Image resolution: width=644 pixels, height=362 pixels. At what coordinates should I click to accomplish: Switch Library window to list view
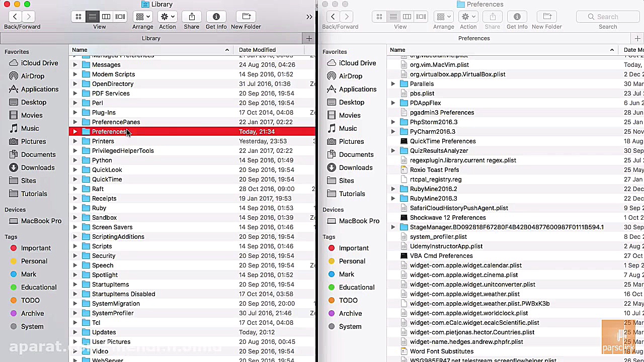click(x=93, y=17)
